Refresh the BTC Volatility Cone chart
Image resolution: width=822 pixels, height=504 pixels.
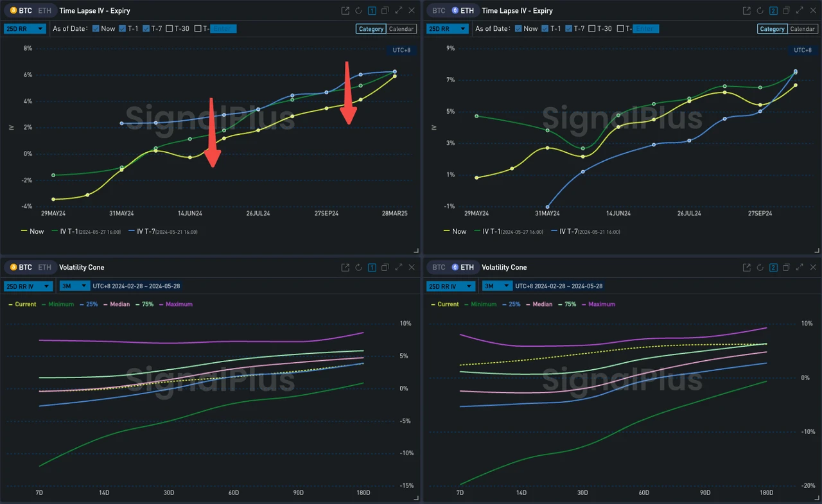(358, 268)
